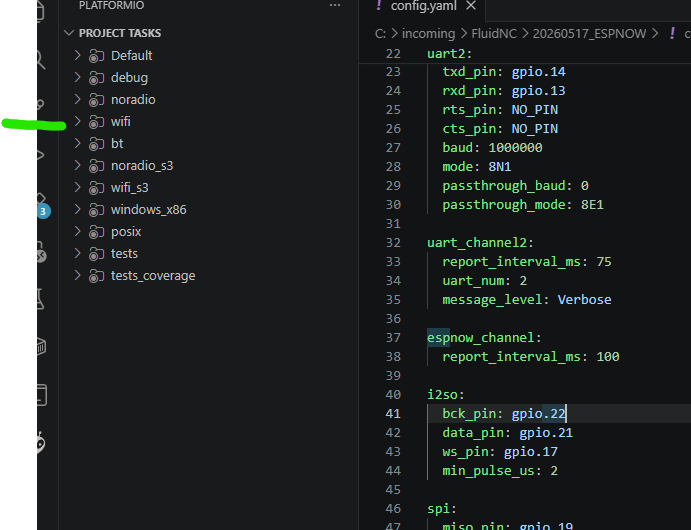Open the PlatformIO panel more actions menu
The image size is (691, 530).
[x=335, y=5]
